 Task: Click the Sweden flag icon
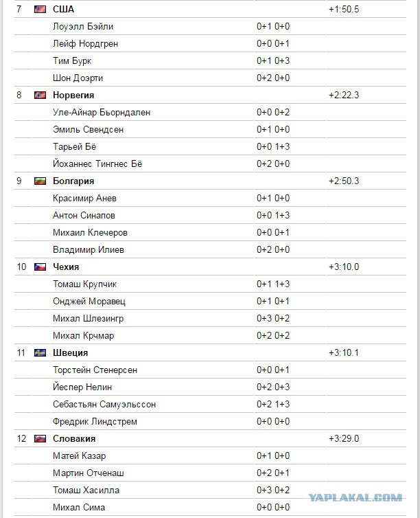click(x=40, y=353)
